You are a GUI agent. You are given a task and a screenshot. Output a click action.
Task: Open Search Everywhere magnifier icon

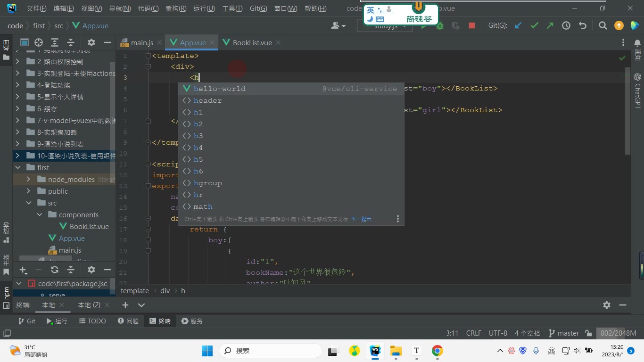pyautogui.click(x=603, y=25)
